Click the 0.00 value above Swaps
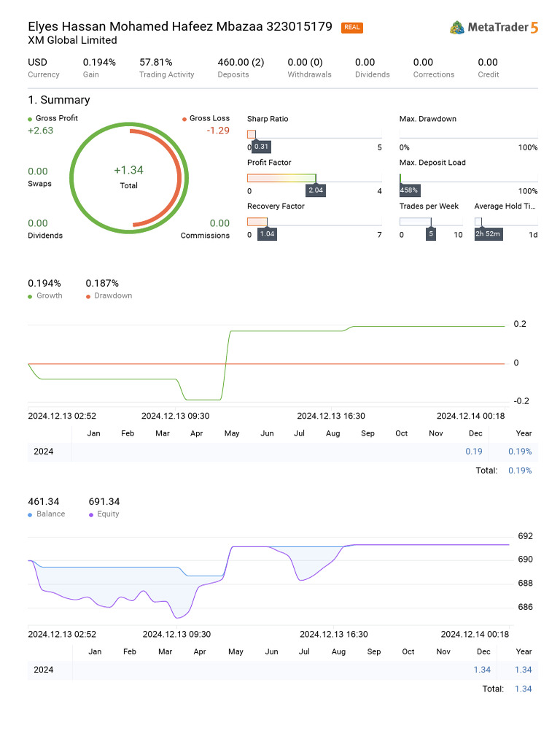The width and height of the screenshot is (560, 747). point(38,171)
